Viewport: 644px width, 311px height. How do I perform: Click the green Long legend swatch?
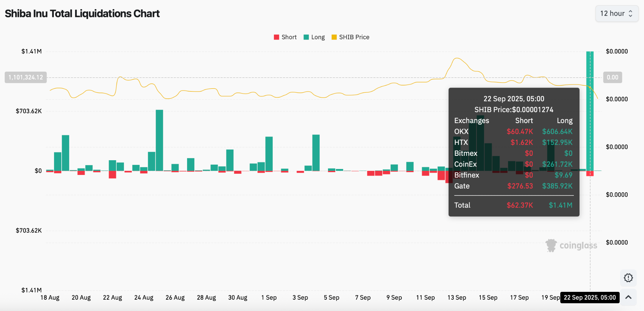(x=306, y=37)
